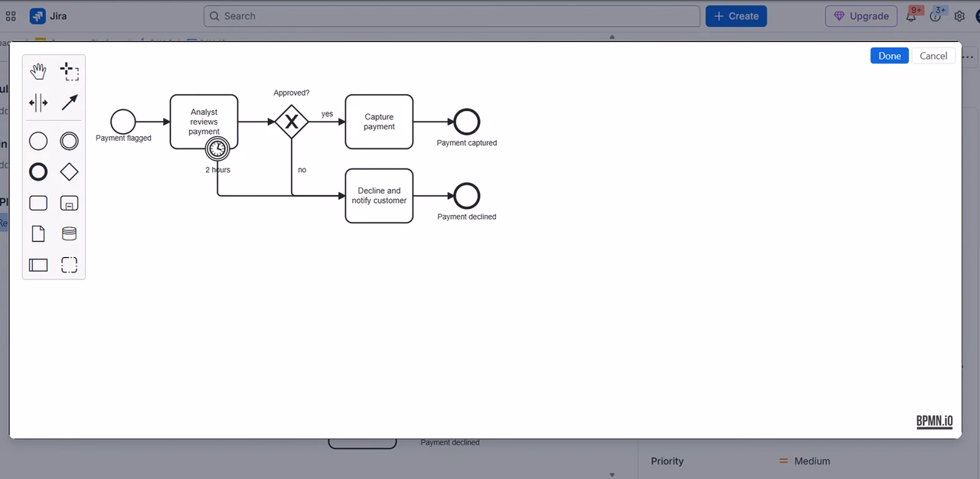Create an expanded subprocess from palette

(70, 203)
